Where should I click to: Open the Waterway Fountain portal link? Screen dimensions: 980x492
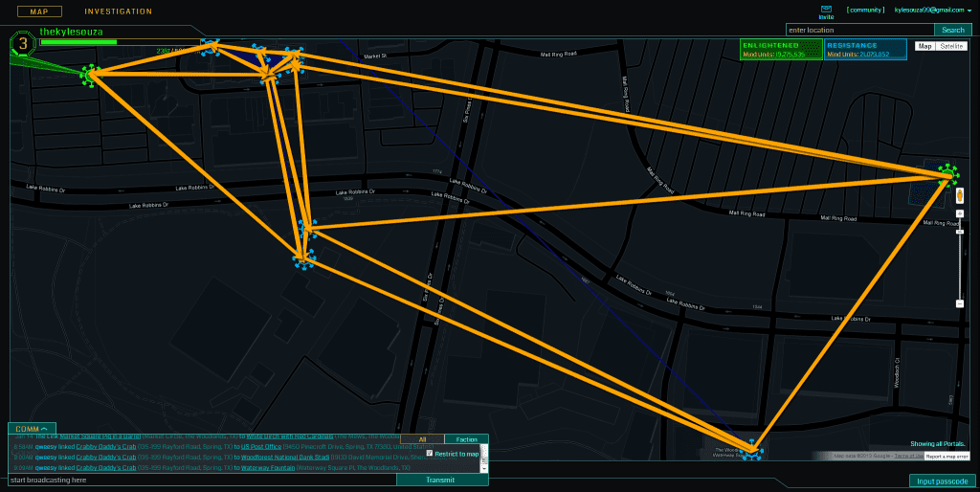point(268,468)
